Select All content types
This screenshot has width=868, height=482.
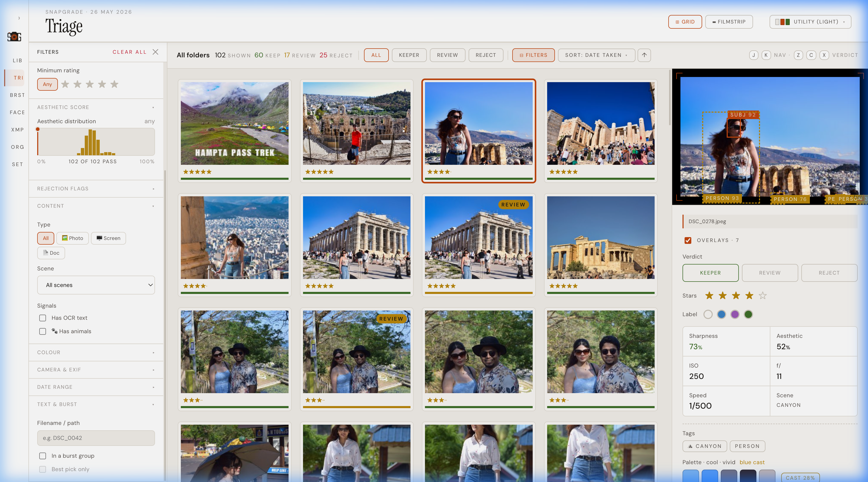point(45,238)
